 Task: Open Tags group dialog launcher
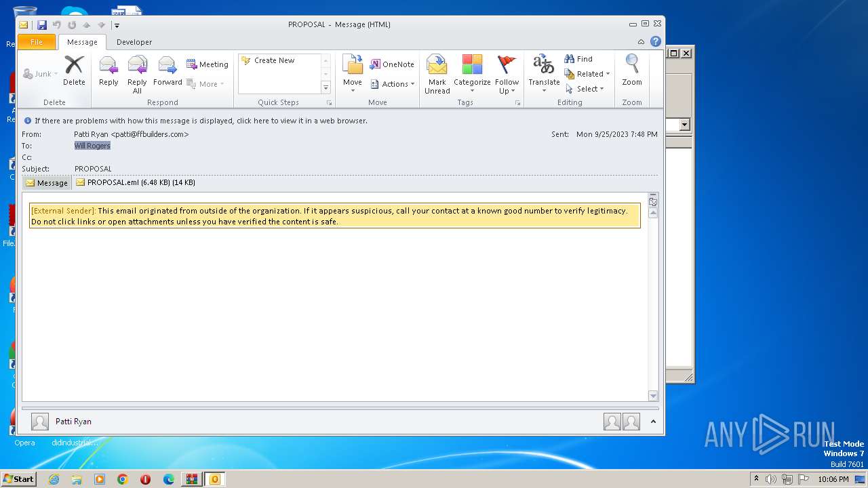(517, 103)
